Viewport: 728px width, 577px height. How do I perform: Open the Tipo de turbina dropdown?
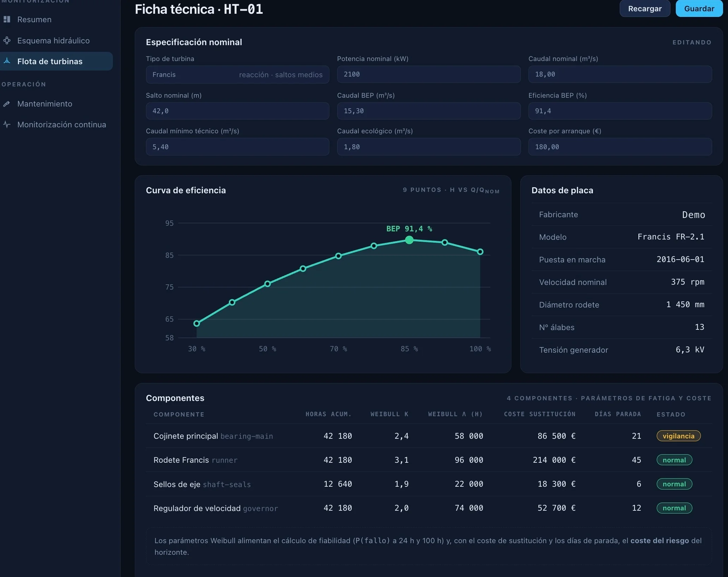coord(237,74)
